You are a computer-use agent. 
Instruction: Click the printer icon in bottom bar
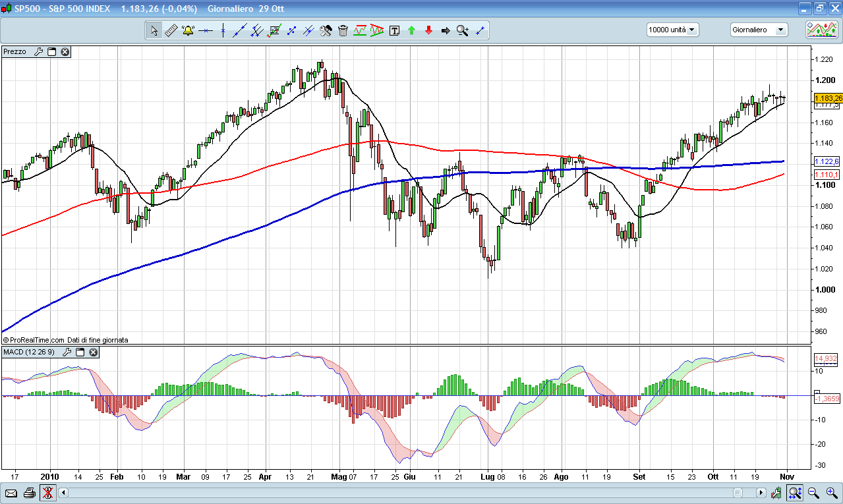tap(29, 492)
